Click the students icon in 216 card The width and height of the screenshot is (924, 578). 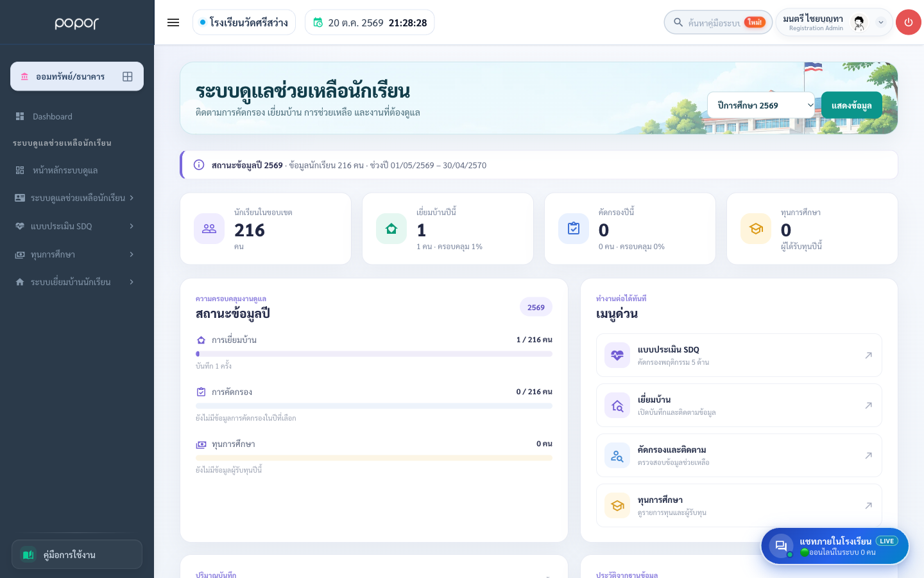point(209,229)
